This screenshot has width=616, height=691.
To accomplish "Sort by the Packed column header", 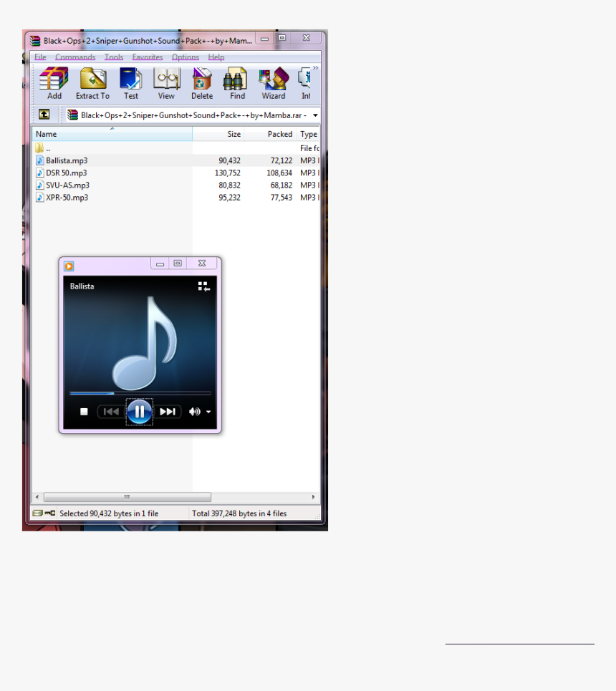I will pos(269,134).
